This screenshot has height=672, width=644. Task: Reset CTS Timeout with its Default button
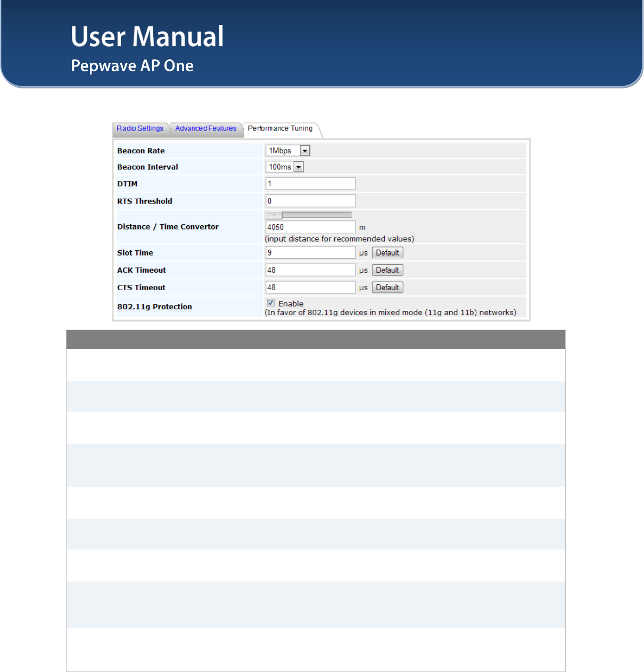coord(387,288)
